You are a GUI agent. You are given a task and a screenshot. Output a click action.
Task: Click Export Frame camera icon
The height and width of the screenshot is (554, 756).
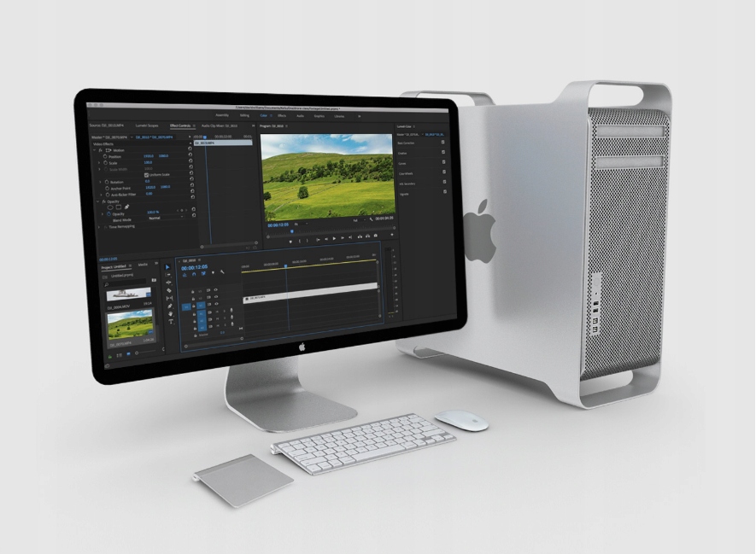click(376, 236)
